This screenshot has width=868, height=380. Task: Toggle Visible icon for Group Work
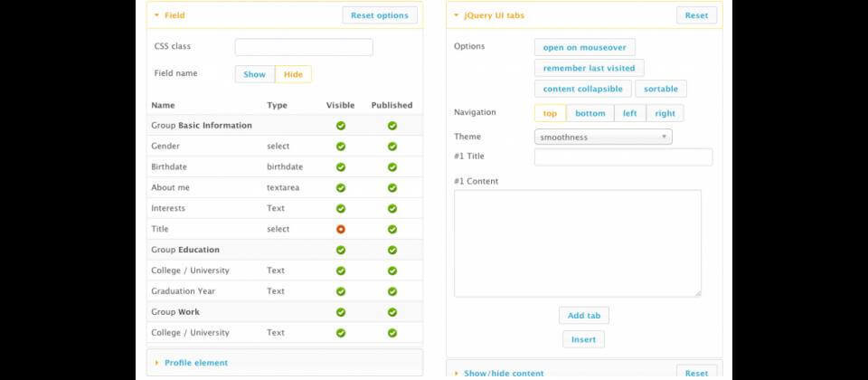click(x=341, y=312)
